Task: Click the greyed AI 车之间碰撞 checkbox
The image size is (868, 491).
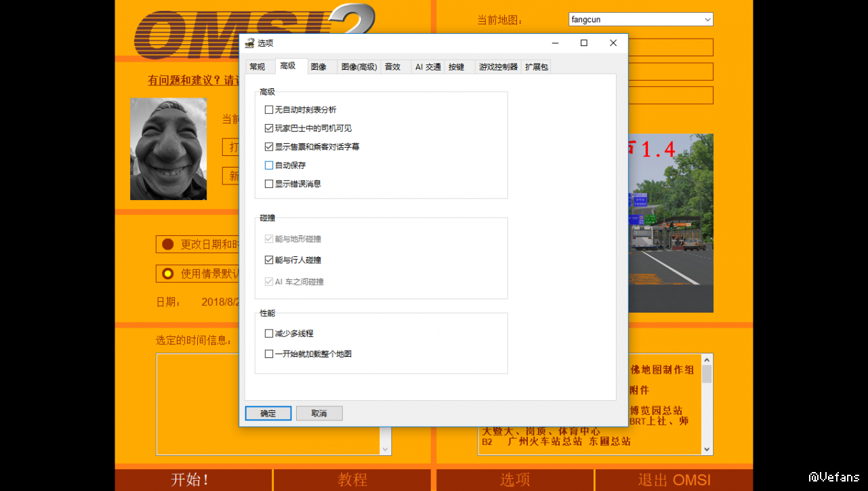Action: [269, 281]
